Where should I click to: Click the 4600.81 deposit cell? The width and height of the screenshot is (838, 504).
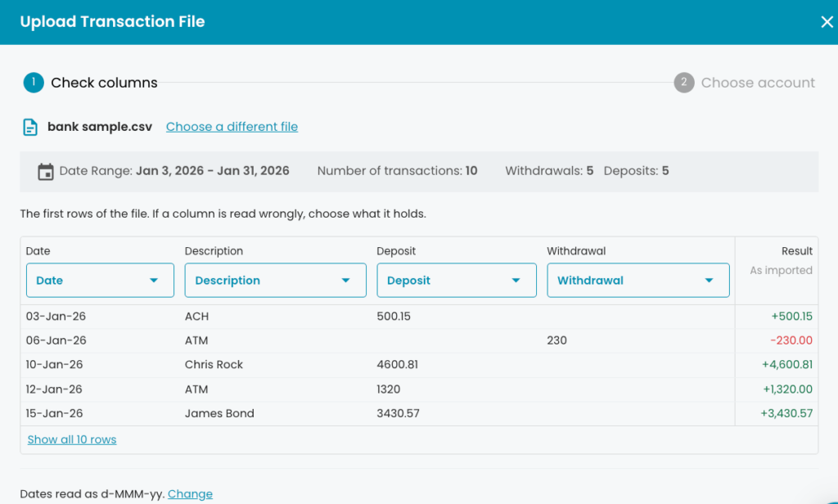[398, 365]
